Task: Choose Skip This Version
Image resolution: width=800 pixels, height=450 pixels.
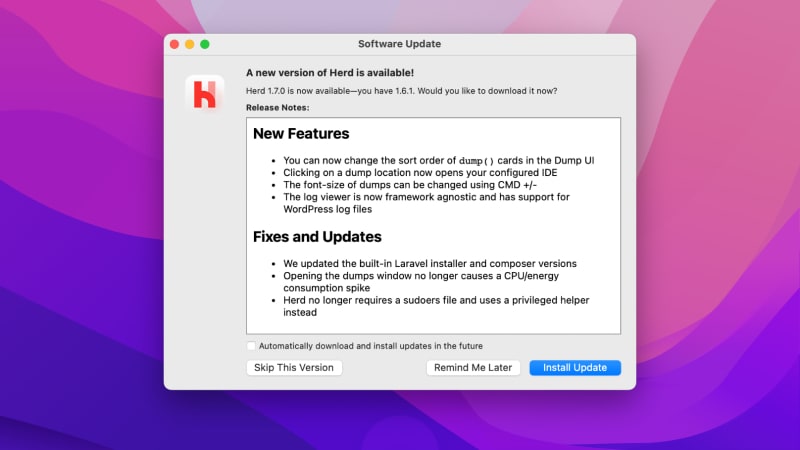Action: click(294, 368)
